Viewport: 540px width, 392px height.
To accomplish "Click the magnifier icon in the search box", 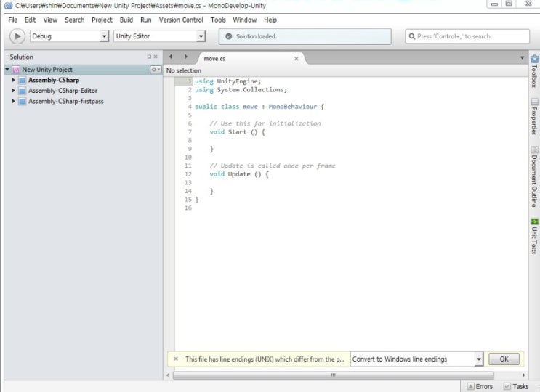I will tap(412, 36).
